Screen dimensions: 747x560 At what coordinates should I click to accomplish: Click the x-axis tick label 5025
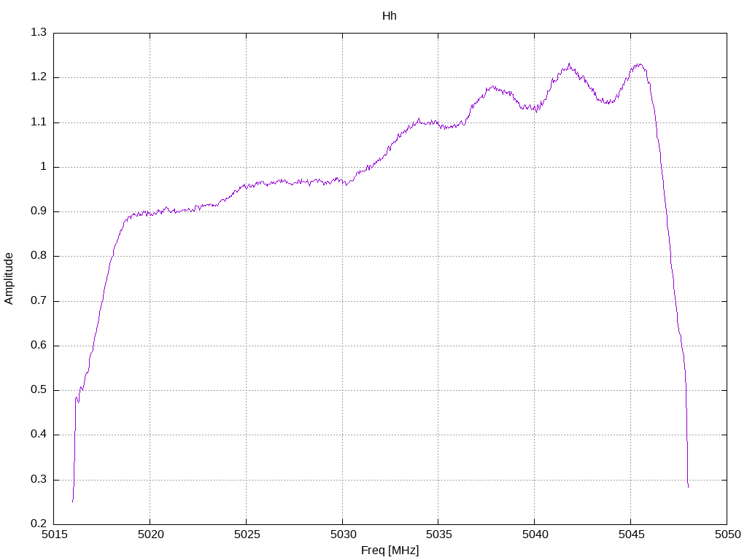coord(247,534)
